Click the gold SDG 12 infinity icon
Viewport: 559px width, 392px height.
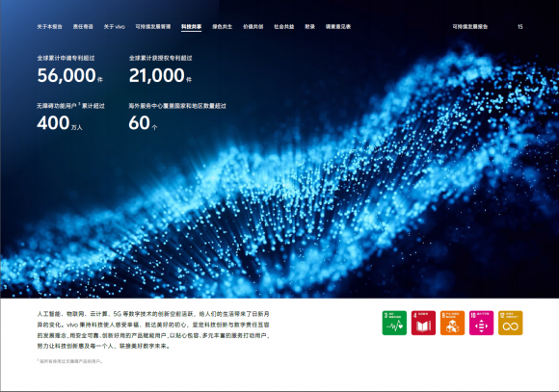point(511,323)
